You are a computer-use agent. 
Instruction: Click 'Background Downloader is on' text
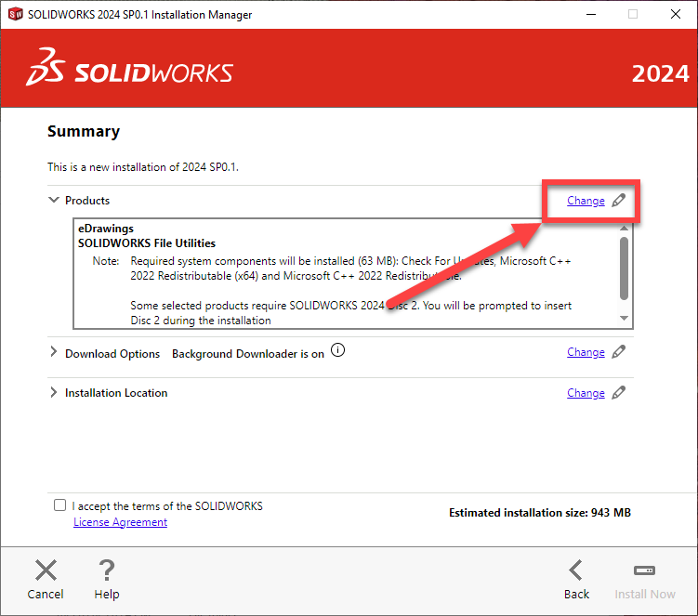point(248,354)
